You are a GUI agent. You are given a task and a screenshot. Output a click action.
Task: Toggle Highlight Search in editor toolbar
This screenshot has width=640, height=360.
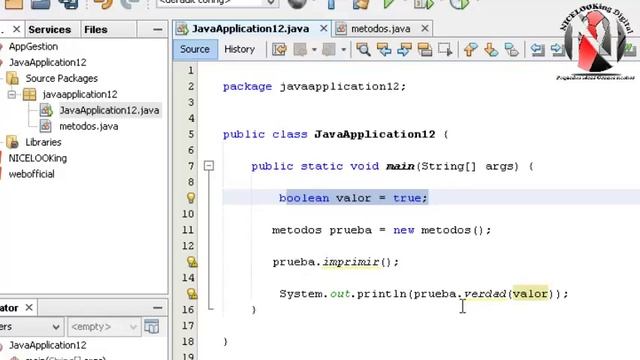tap(424, 50)
